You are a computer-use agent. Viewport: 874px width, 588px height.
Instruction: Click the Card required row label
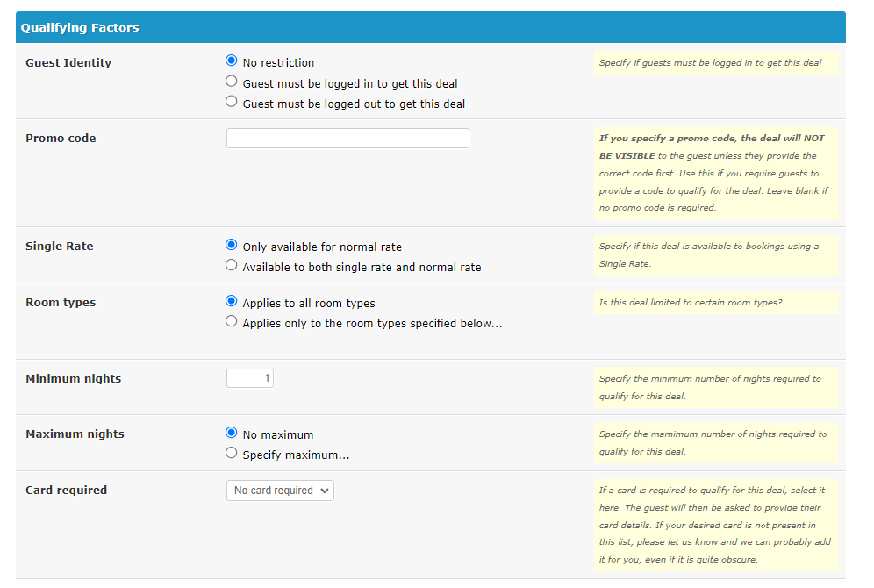pos(67,490)
